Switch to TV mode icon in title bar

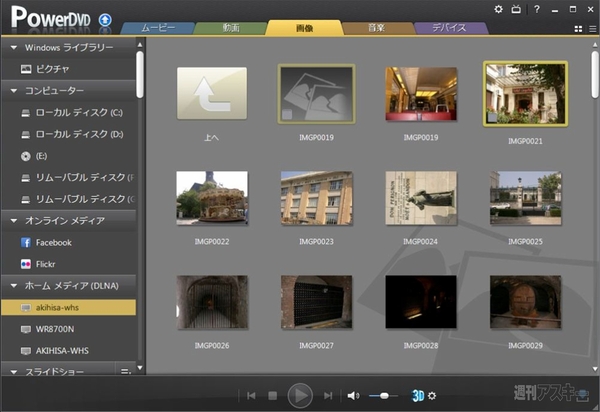tap(516, 9)
